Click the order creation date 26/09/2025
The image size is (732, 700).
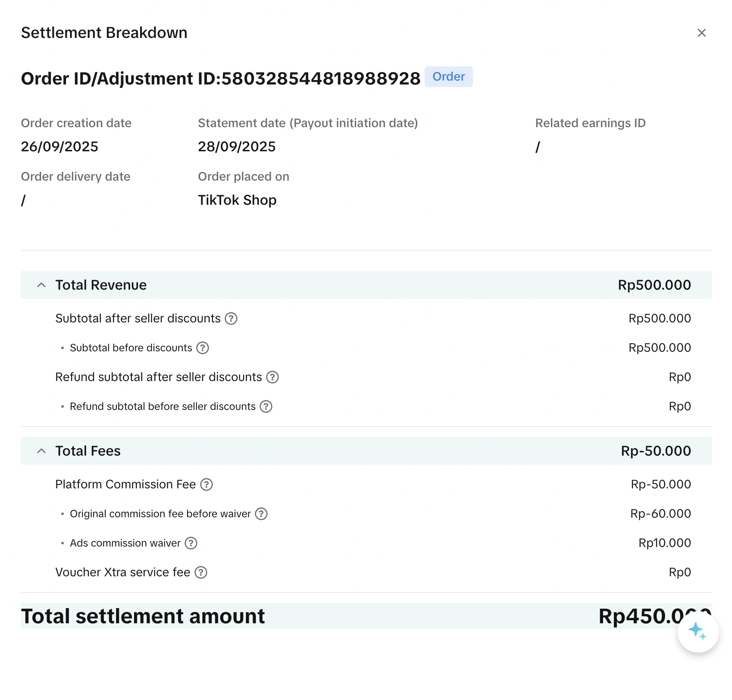pyautogui.click(x=59, y=147)
